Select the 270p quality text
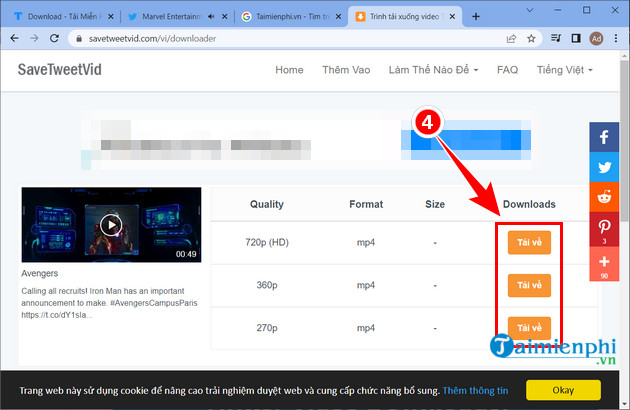The height and width of the screenshot is (410, 630). [x=267, y=328]
